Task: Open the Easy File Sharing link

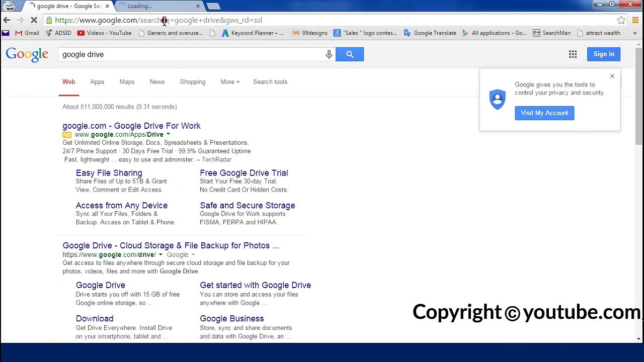Action: pos(109,173)
